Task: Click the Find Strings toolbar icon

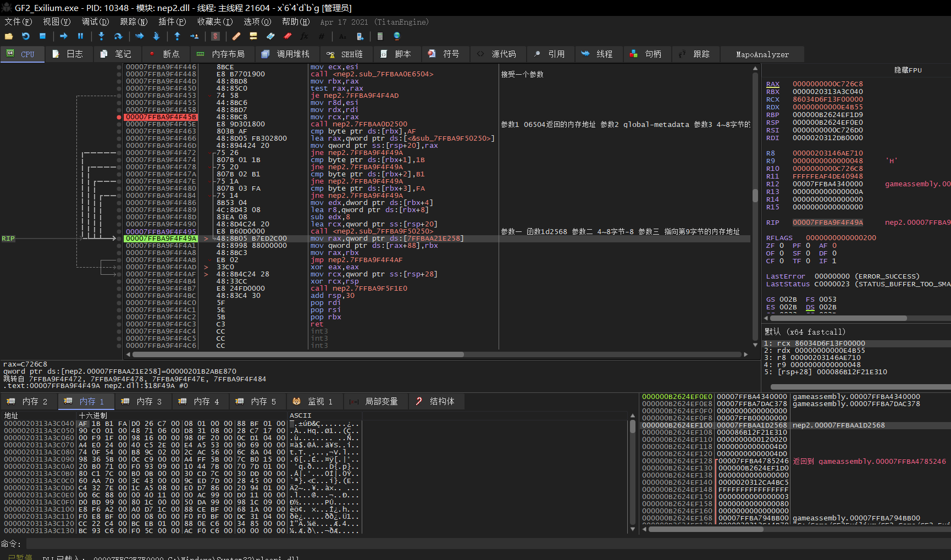Action: tap(342, 36)
